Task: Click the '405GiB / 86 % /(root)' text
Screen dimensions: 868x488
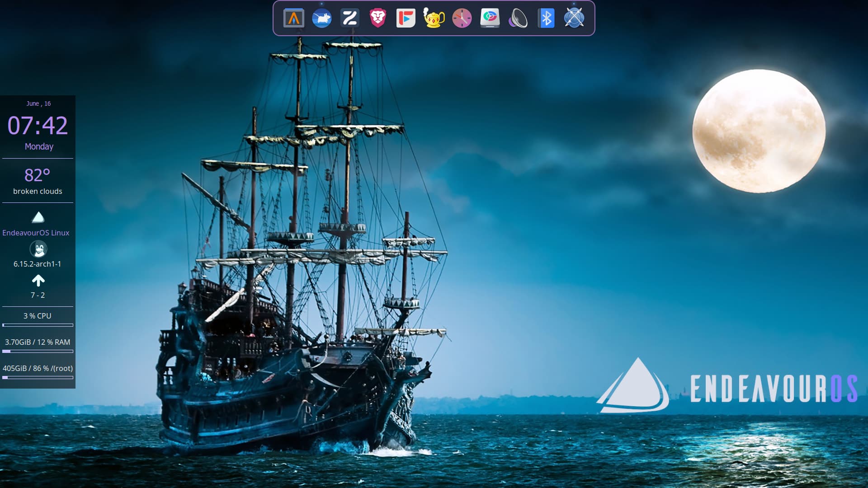Action: tap(38, 368)
